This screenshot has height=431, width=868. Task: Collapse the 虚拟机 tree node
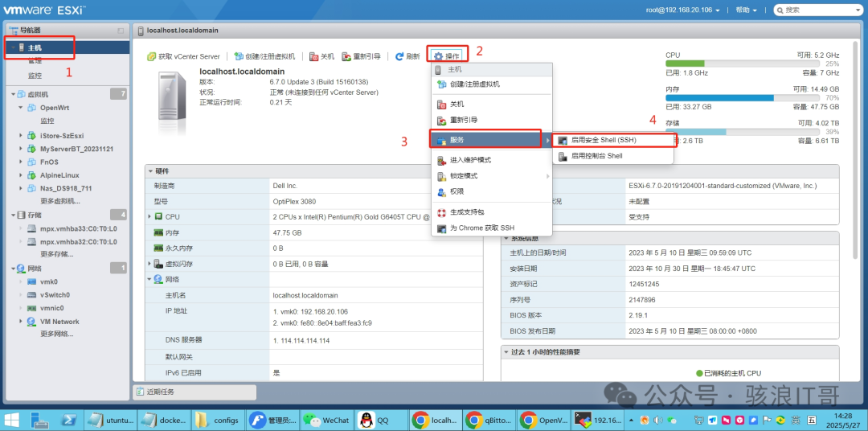pyautogui.click(x=14, y=94)
